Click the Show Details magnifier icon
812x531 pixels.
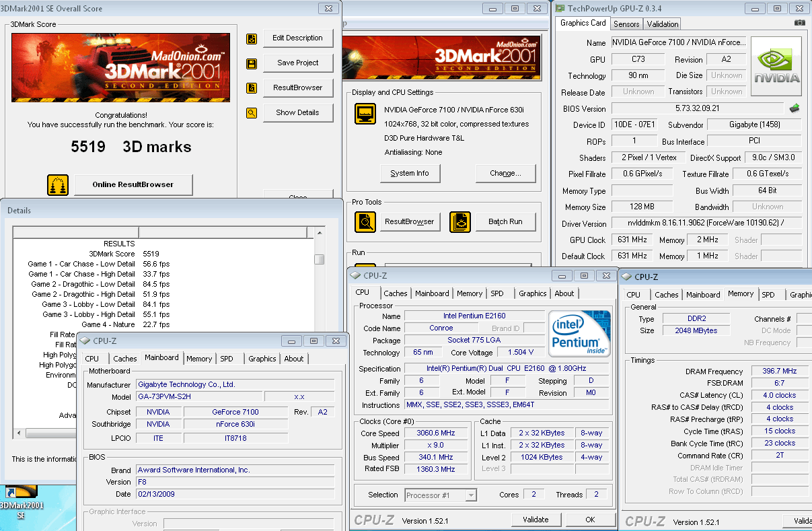[x=252, y=113]
